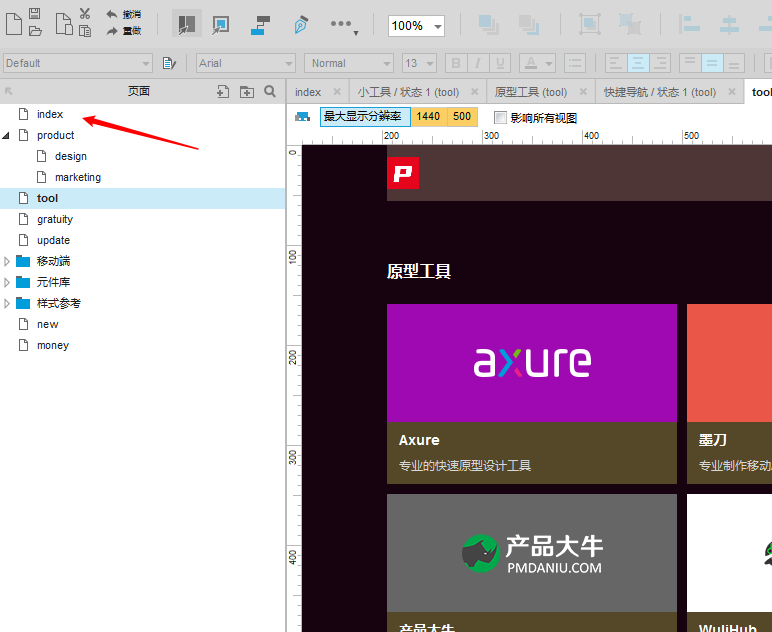Image resolution: width=772 pixels, height=632 pixels.
Task: Select the Pen tool
Action: pos(301,25)
